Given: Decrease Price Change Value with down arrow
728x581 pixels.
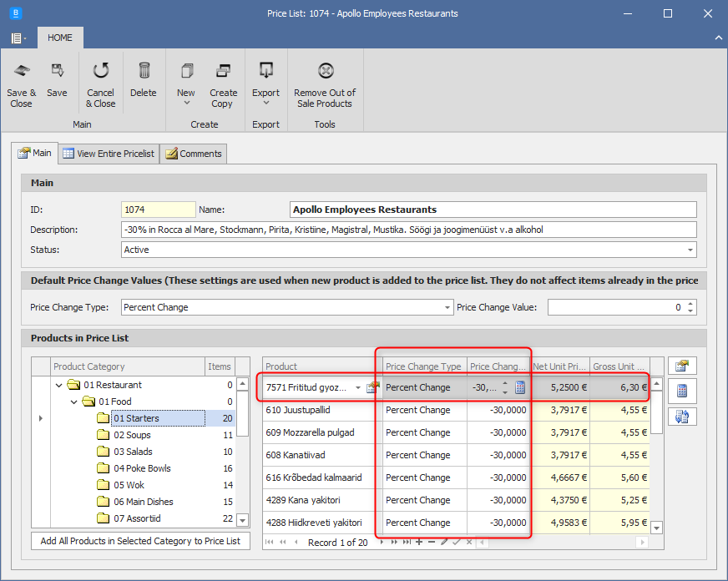Looking at the screenshot, I should [x=690, y=311].
